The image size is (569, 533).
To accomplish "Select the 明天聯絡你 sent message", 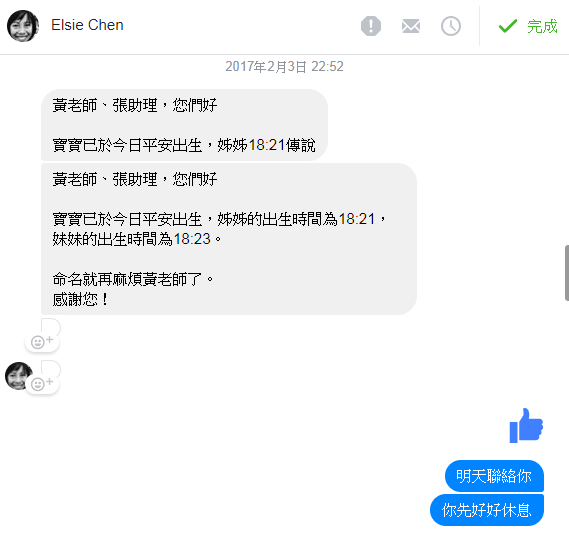I will point(494,476).
